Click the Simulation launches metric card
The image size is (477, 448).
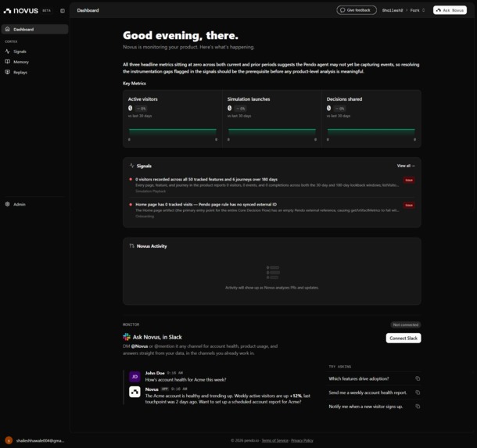pyautogui.click(x=271, y=119)
